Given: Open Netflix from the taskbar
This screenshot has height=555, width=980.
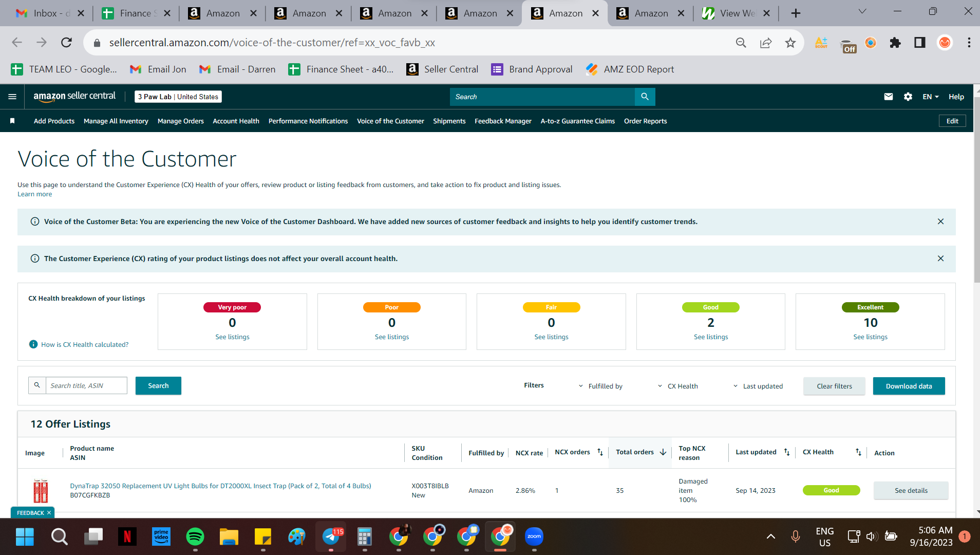Looking at the screenshot, I should [x=127, y=536].
